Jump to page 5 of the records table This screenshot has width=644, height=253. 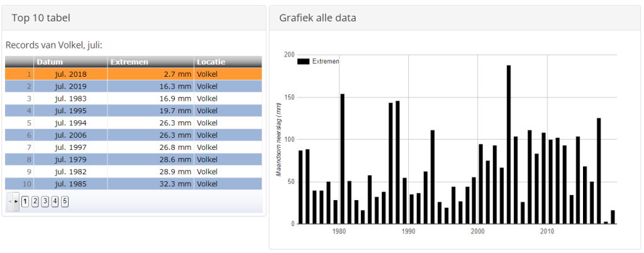click(65, 201)
